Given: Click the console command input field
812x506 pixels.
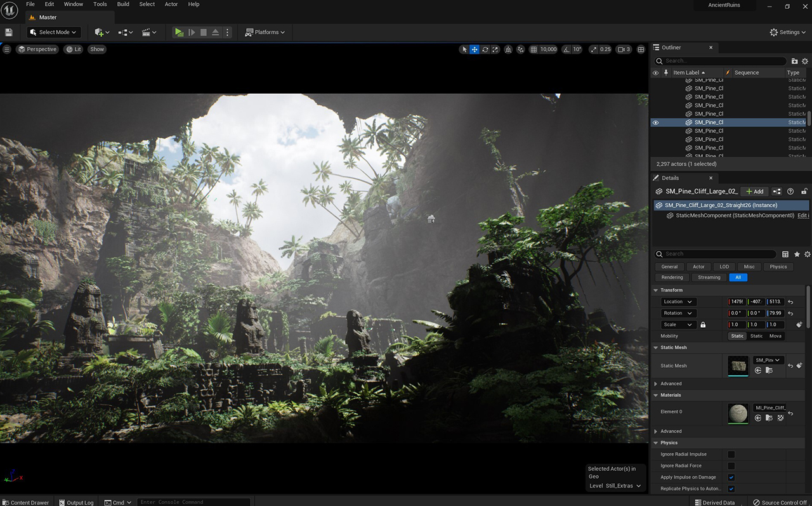Looking at the screenshot, I should click(x=193, y=502).
